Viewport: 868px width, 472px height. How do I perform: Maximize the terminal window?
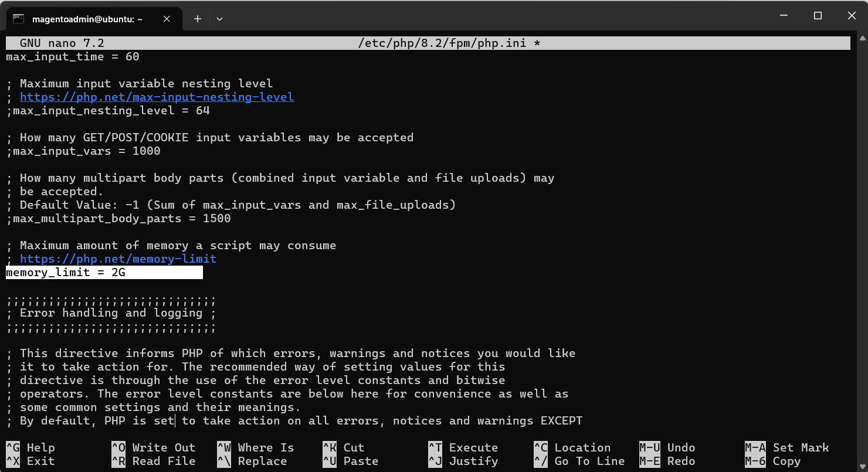click(818, 16)
